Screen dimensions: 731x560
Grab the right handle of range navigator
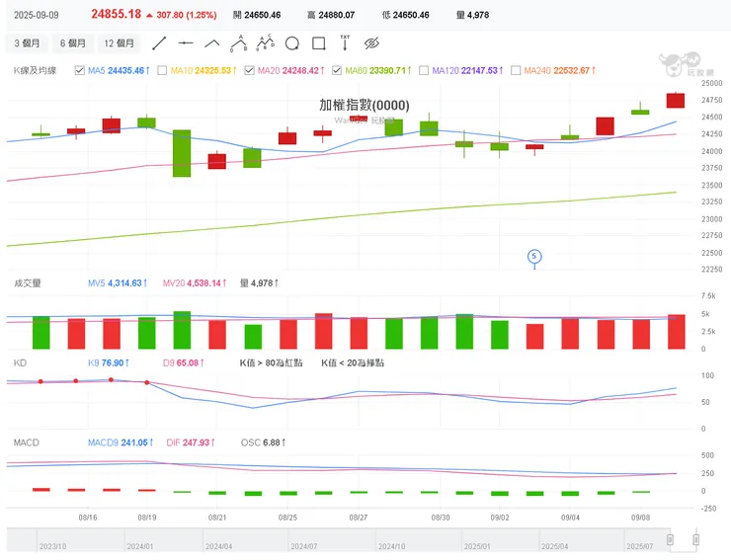coord(696,539)
